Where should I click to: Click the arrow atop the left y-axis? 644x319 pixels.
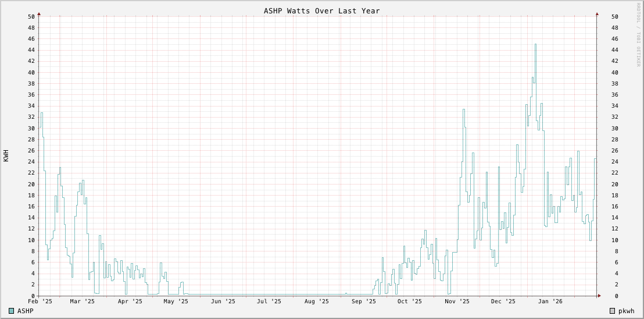point(39,13)
